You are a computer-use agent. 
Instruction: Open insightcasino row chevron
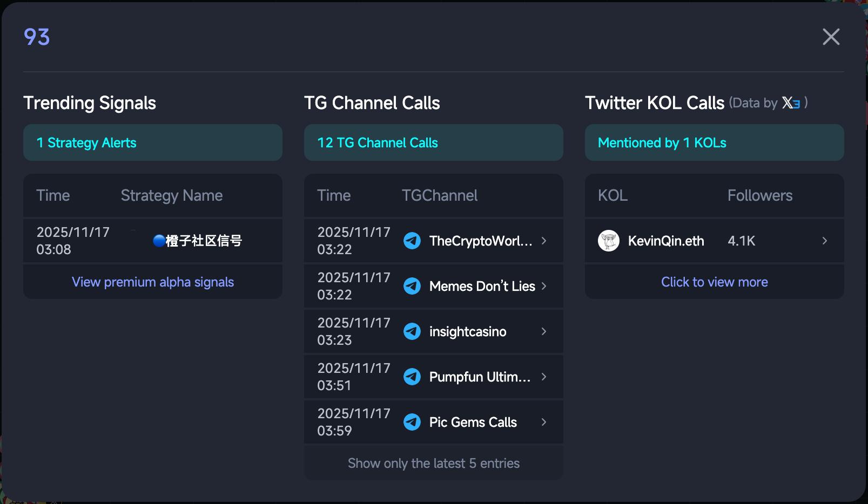click(x=544, y=331)
